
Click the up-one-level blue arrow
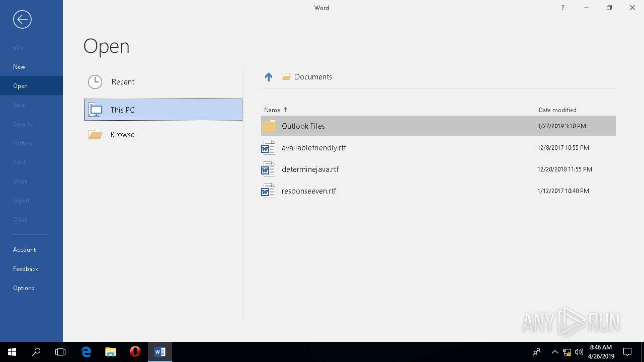pyautogui.click(x=269, y=77)
